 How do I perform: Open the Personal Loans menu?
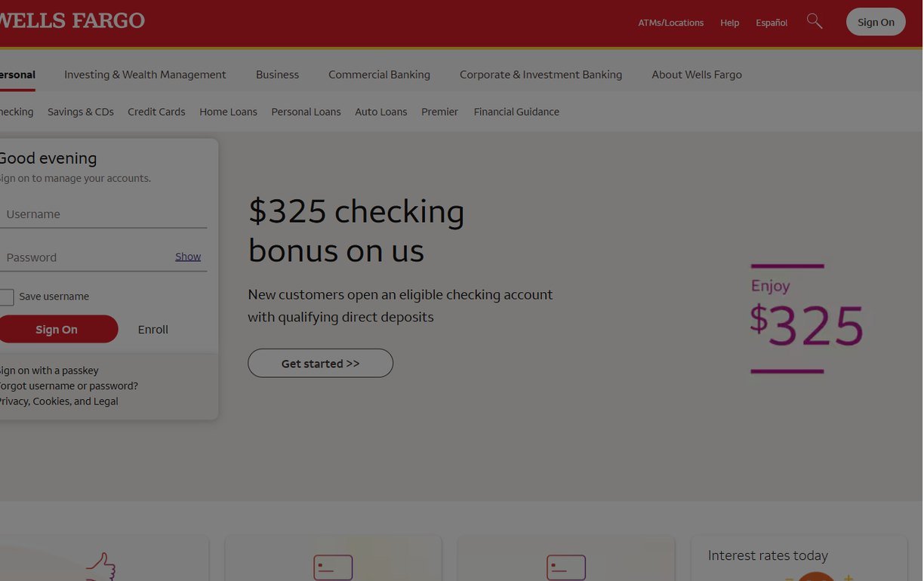pos(306,112)
